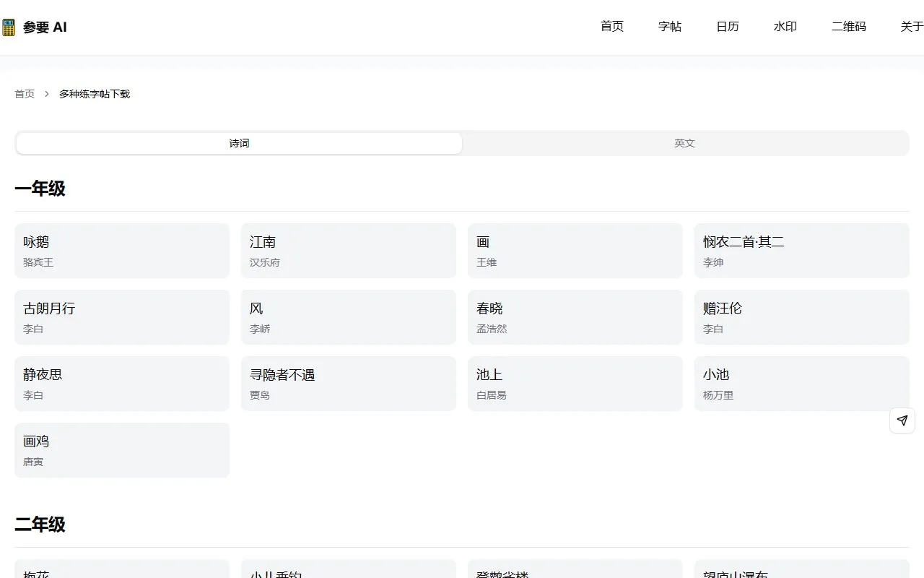Open the paper-plane share button at bottom right
This screenshot has width=924, height=578.
coord(902,420)
